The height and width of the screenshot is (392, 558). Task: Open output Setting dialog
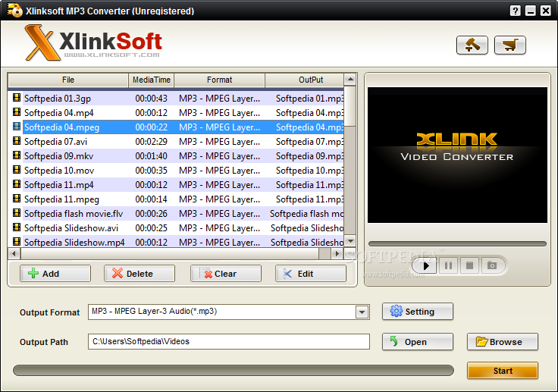(418, 312)
